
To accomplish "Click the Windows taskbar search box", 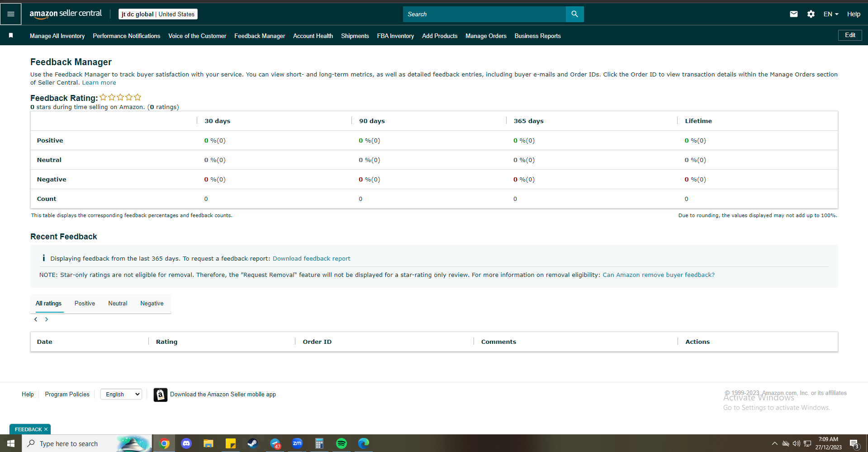I will point(87,443).
